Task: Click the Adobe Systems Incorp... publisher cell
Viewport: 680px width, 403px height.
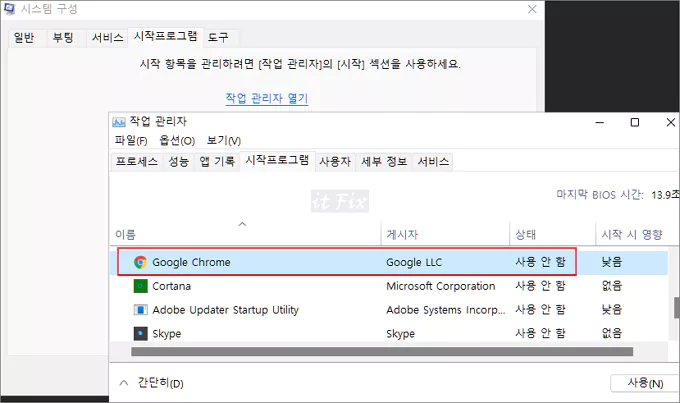Action: [445, 310]
